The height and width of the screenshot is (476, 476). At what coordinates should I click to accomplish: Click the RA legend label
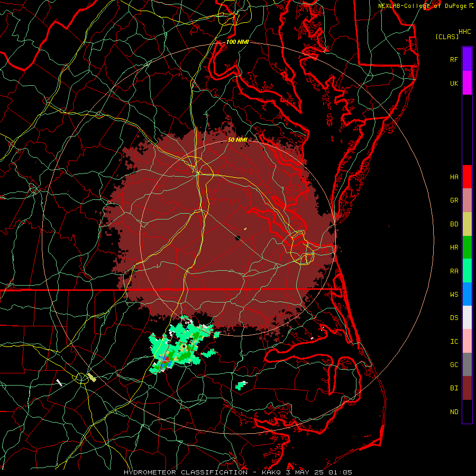pyautogui.click(x=454, y=271)
